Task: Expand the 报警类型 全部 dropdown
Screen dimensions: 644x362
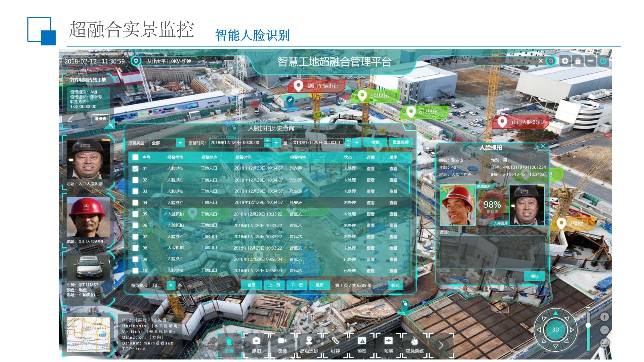Action: (180, 143)
